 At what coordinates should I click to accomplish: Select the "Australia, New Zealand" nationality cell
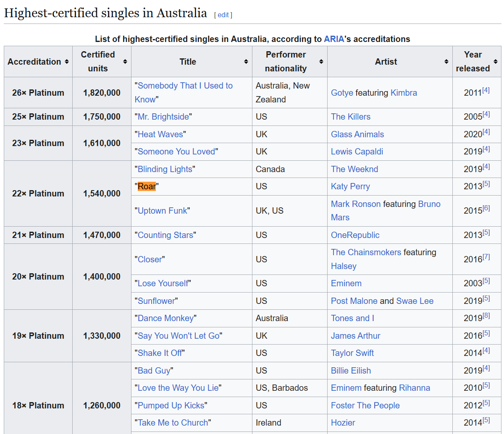[290, 93]
